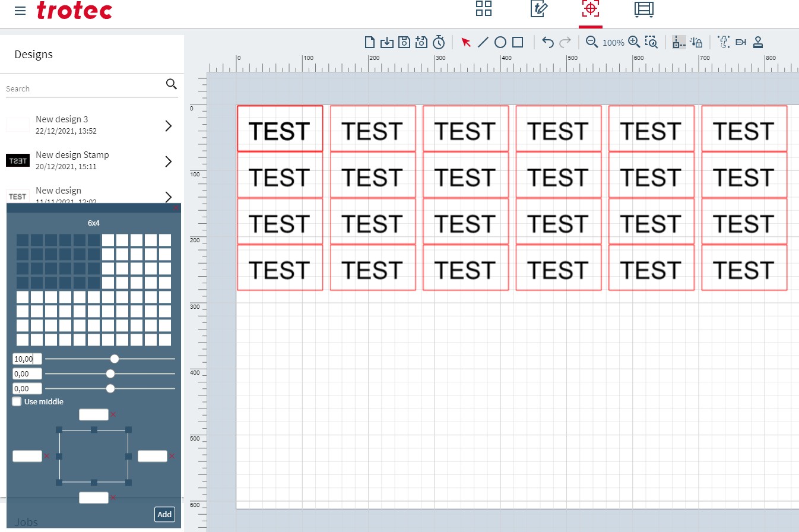Zoom in with the plus magnifier
Screen dimensions: 799x532
(x=634, y=42)
